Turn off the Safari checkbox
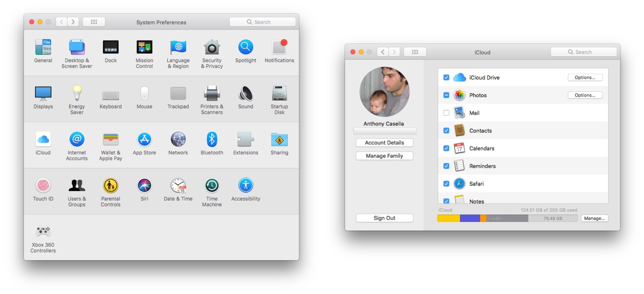644x294 pixels. pyautogui.click(x=446, y=184)
